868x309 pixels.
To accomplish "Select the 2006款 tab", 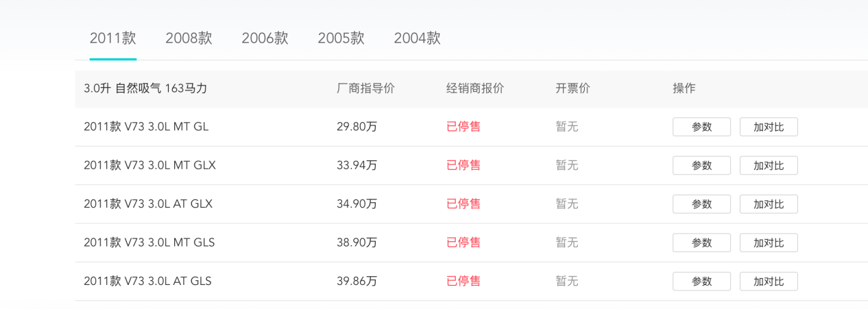I will point(265,38).
